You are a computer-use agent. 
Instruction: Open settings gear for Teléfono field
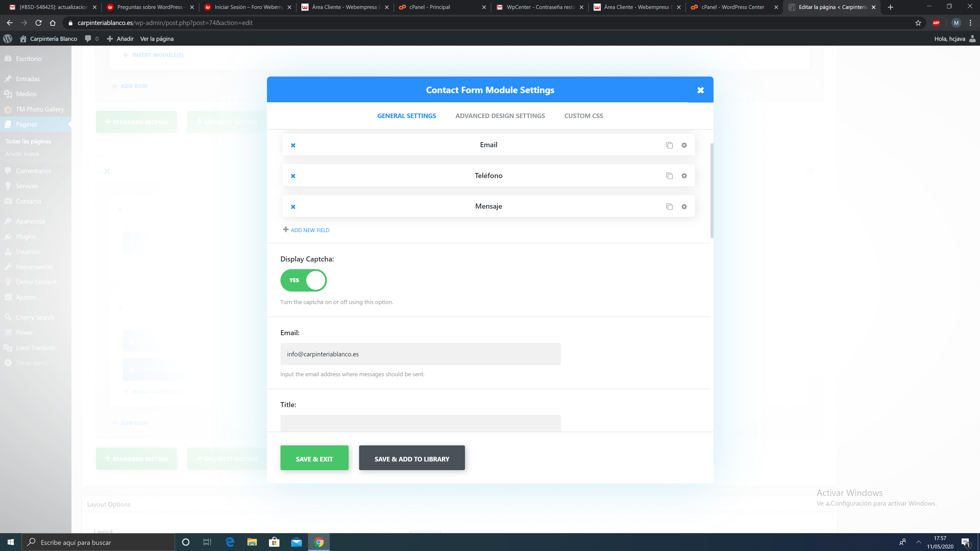click(684, 176)
